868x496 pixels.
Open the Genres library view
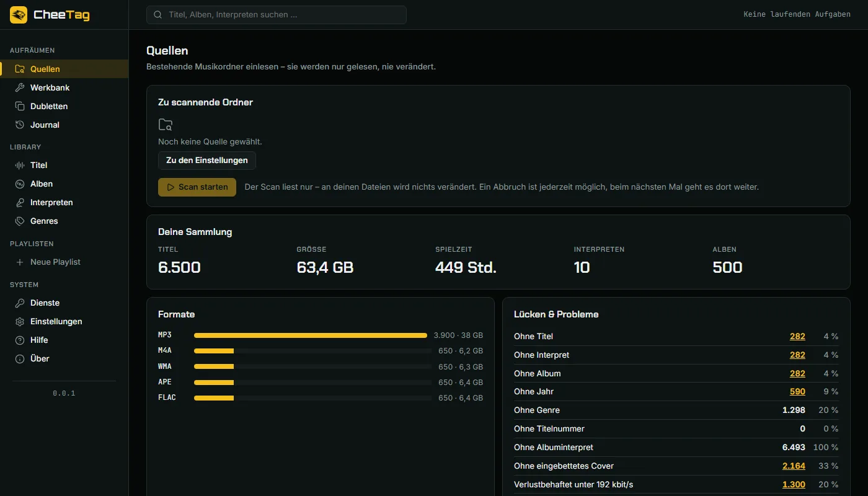click(x=64, y=221)
